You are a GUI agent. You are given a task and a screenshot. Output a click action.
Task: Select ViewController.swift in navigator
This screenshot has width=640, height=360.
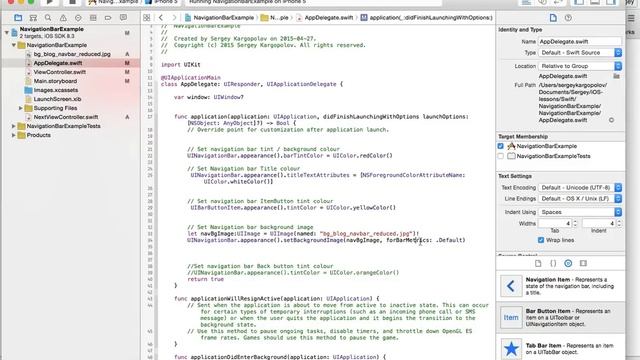pos(60,72)
